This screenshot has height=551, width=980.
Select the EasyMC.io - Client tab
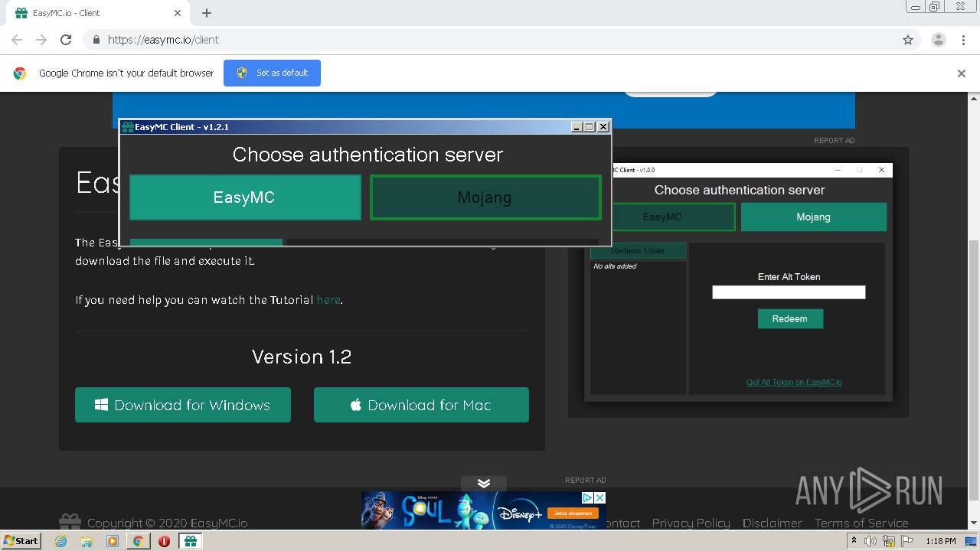coord(97,13)
